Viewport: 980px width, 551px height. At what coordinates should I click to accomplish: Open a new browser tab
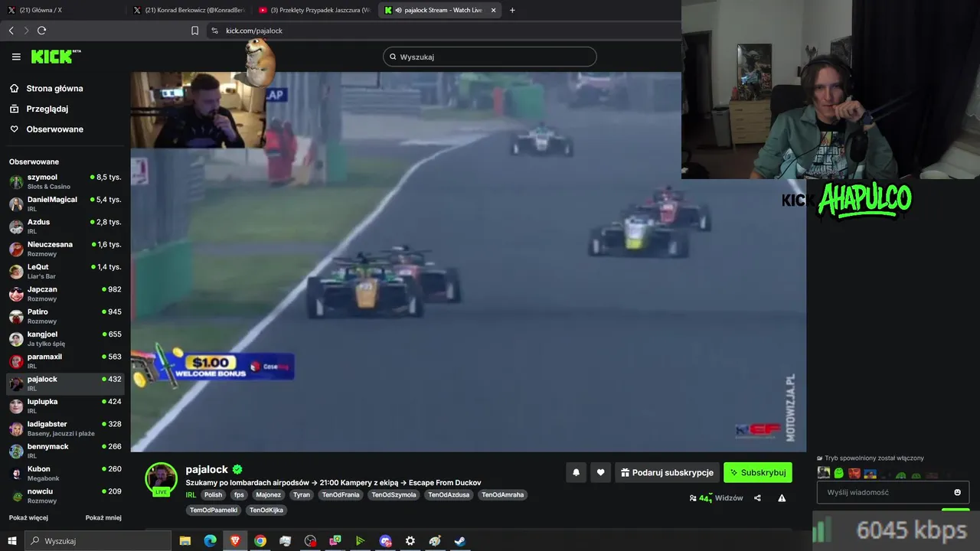(512, 10)
